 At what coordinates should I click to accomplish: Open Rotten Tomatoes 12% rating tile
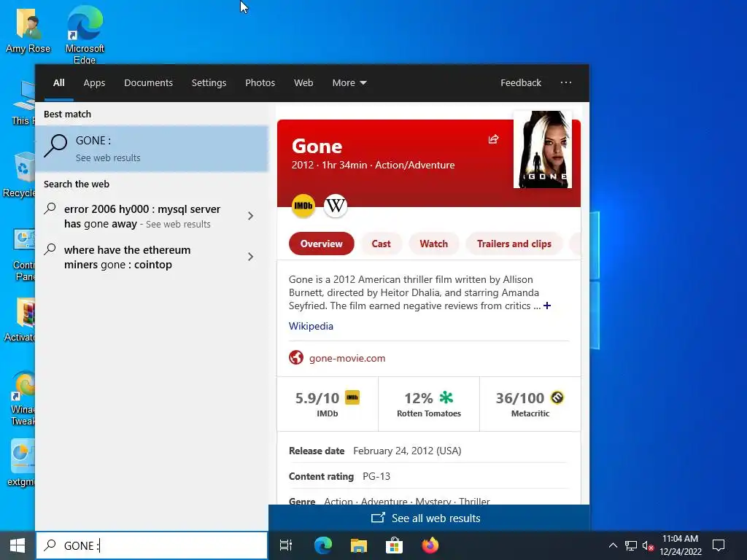429,404
